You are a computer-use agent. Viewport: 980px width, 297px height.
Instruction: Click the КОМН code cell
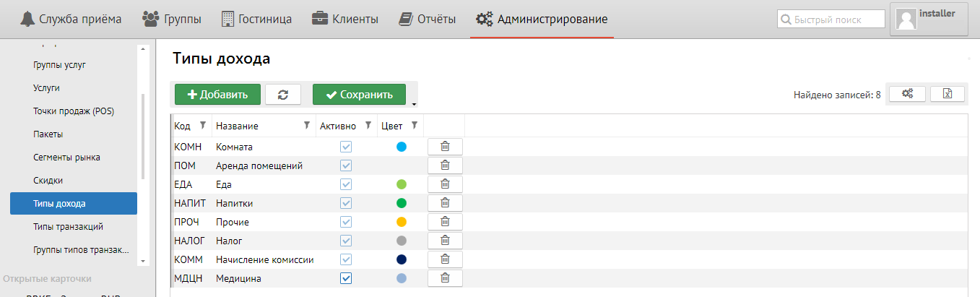(191, 147)
